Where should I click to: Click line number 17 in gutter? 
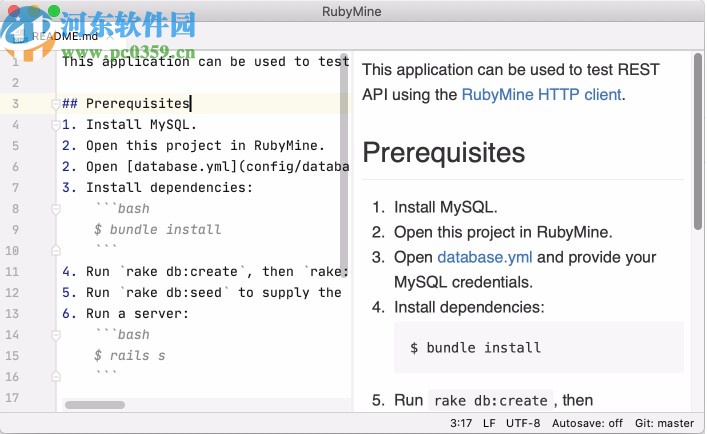[12, 398]
